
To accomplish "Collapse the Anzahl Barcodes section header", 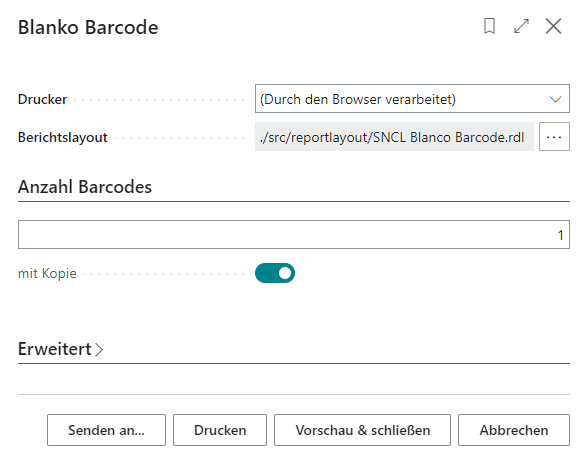I will pyautogui.click(x=85, y=187).
